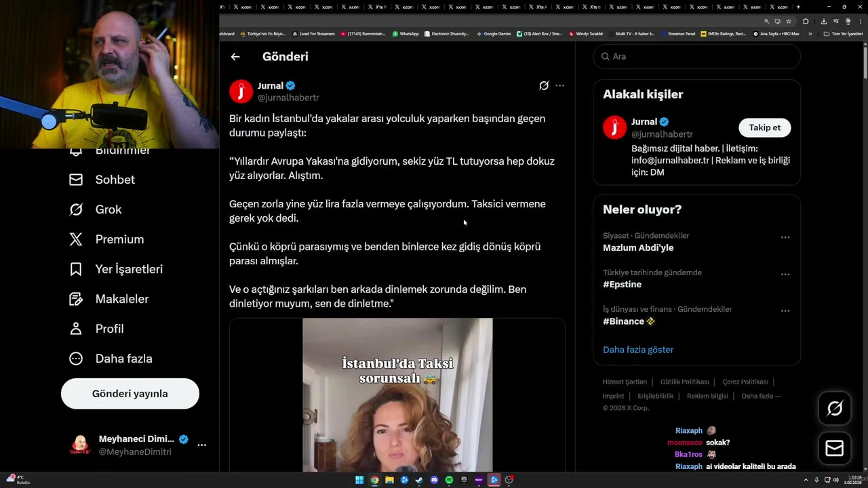Open Türkiye'nin En Büyü... bookmark
Image resolution: width=868 pixels, height=488 pixels.
pyautogui.click(x=262, y=34)
